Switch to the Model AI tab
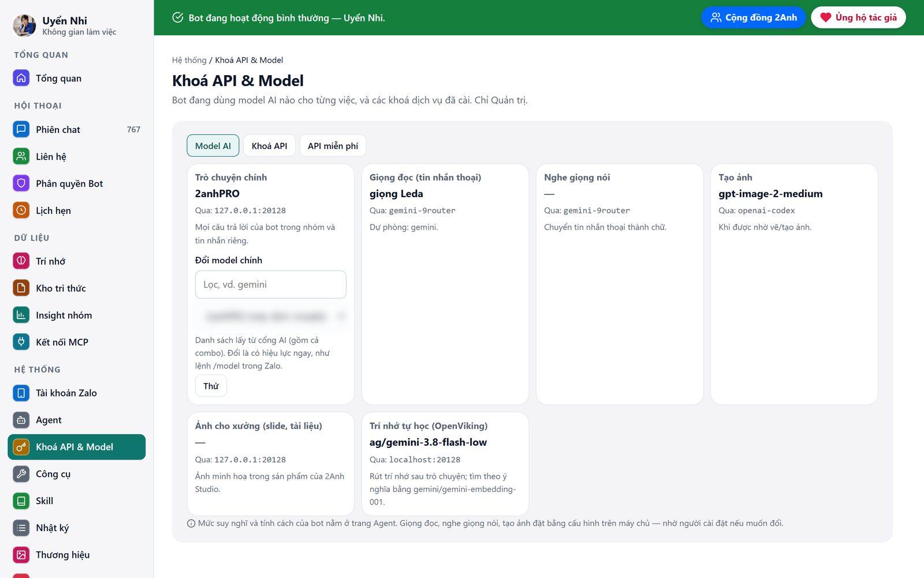This screenshot has width=924, height=578. coord(213,146)
